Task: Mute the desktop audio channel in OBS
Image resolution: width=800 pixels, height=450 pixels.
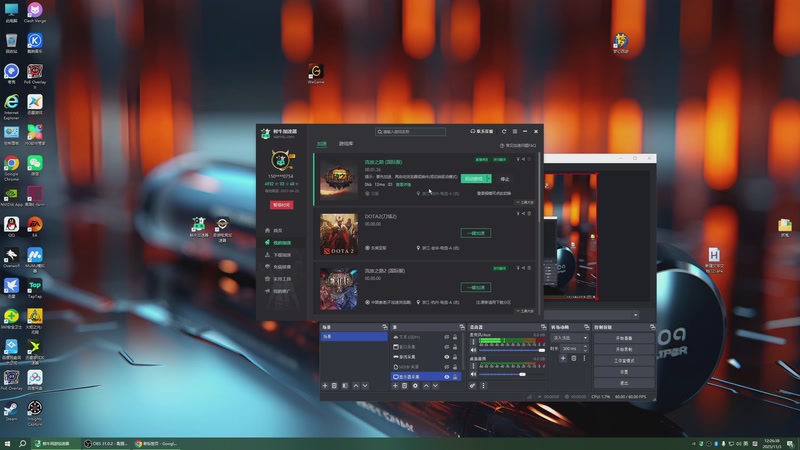Action: (x=473, y=374)
